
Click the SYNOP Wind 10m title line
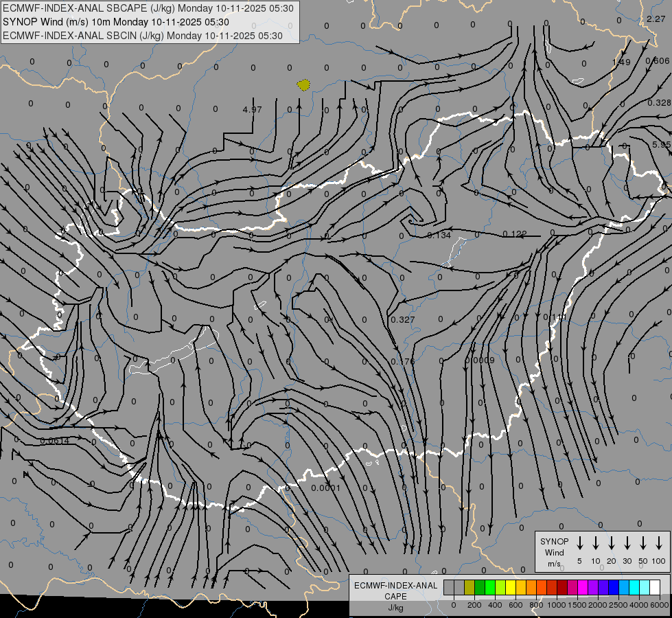pos(116,22)
